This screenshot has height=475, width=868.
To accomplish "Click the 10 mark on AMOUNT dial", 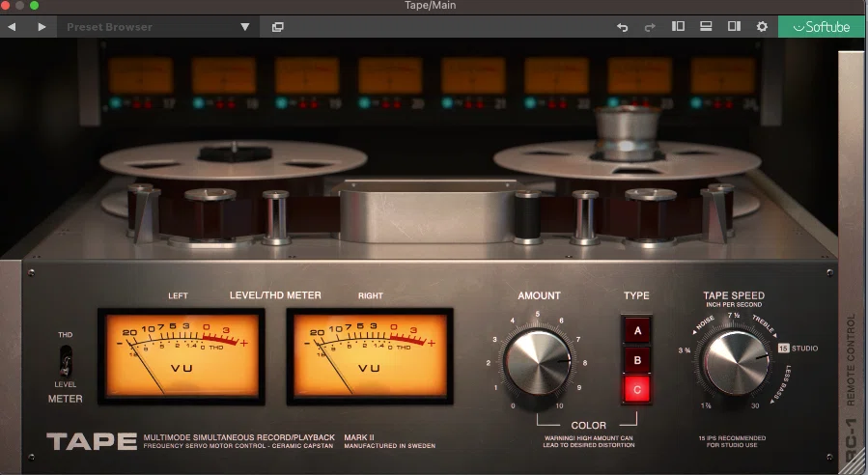I will pos(559,405).
